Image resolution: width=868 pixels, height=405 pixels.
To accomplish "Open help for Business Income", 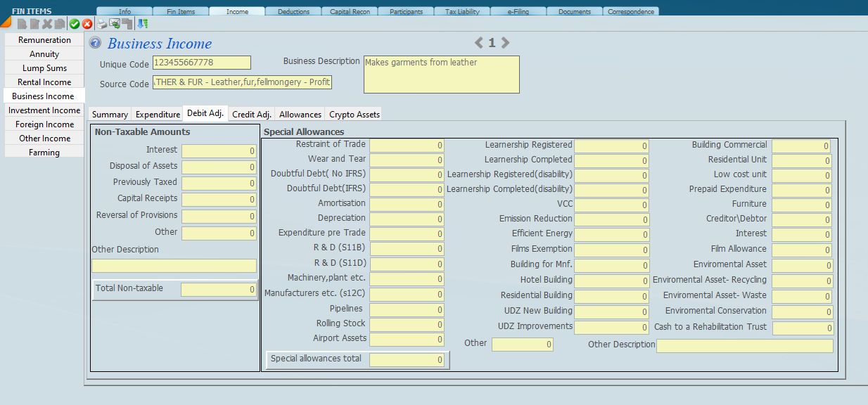I will (96, 43).
